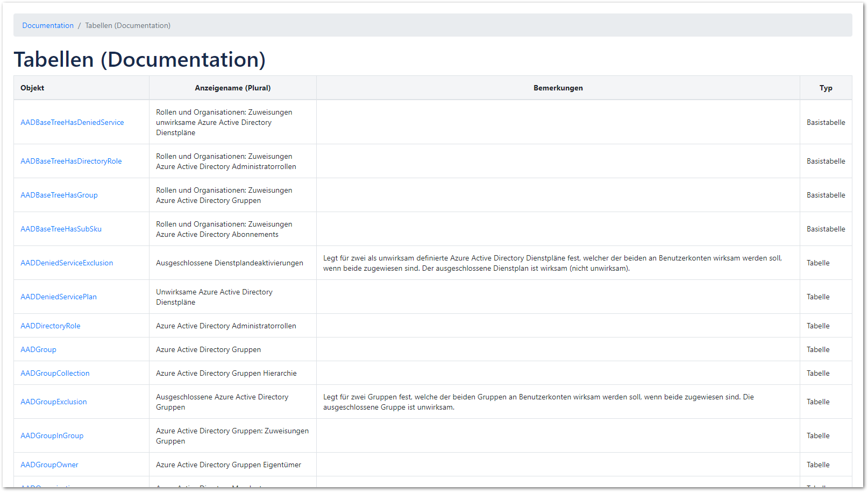Open the AADBaseTreeHasGroup link

59,195
